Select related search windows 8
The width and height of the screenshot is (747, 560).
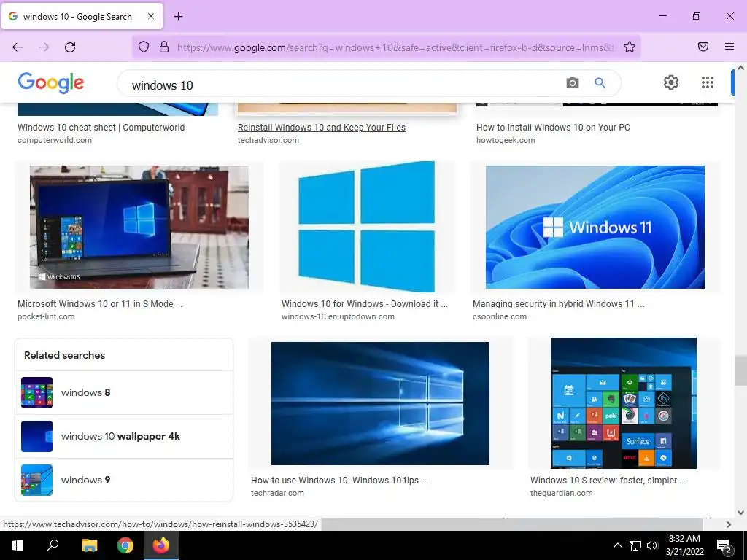pos(124,392)
